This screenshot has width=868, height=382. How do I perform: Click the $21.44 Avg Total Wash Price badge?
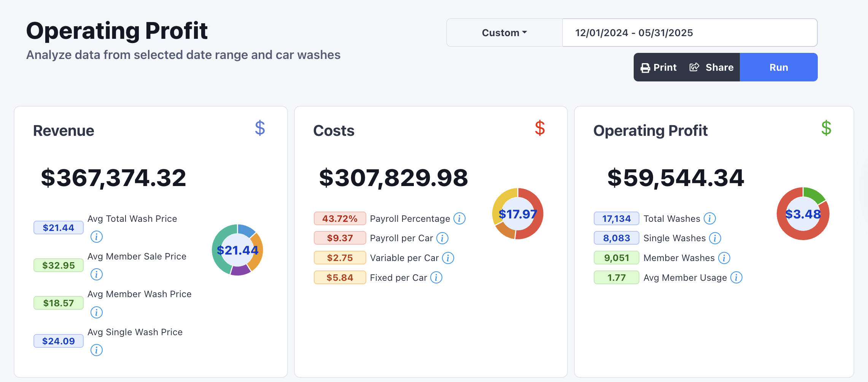pyautogui.click(x=59, y=228)
